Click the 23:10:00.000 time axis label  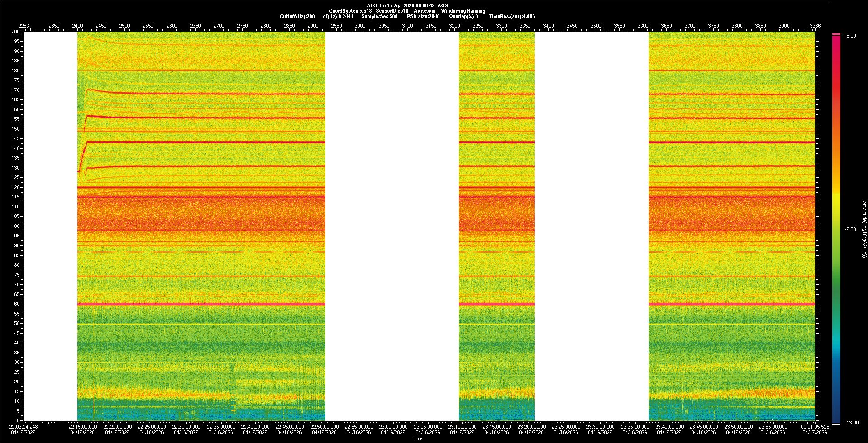[462, 427]
